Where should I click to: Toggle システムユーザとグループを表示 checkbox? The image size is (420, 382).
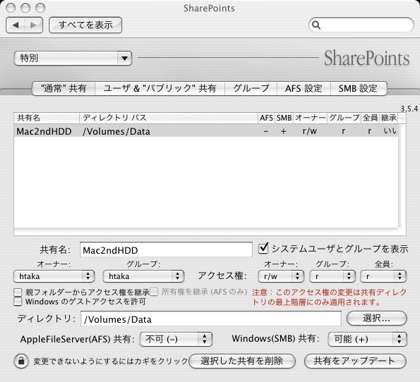pyautogui.click(x=263, y=248)
